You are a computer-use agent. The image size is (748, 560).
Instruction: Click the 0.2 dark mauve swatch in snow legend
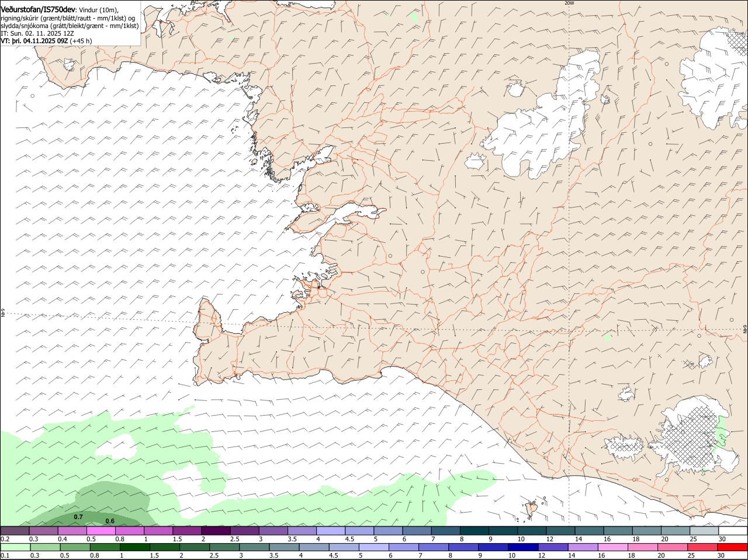click(x=15, y=531)
